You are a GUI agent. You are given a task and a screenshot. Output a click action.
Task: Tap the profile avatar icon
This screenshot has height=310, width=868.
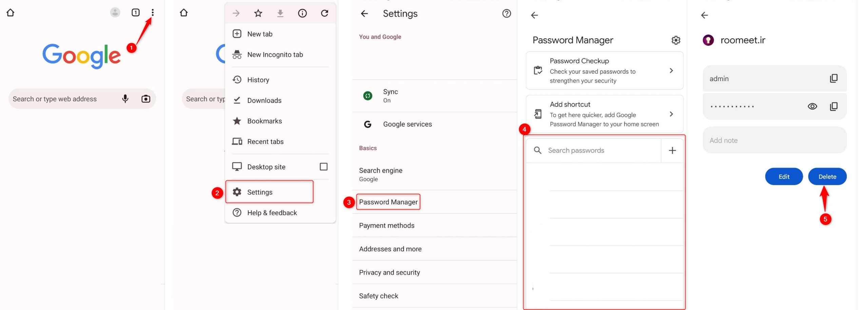pos(115,13)
